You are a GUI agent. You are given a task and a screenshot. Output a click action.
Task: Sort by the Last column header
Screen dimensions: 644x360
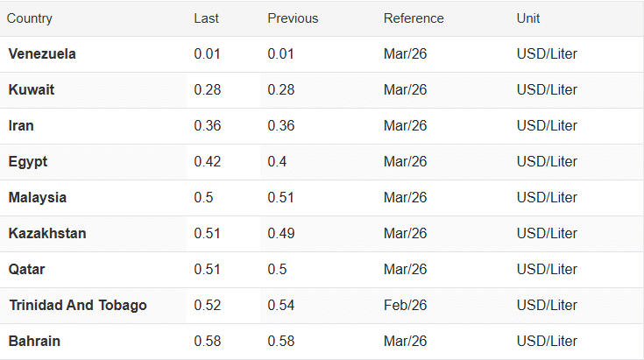click(206, 18)
